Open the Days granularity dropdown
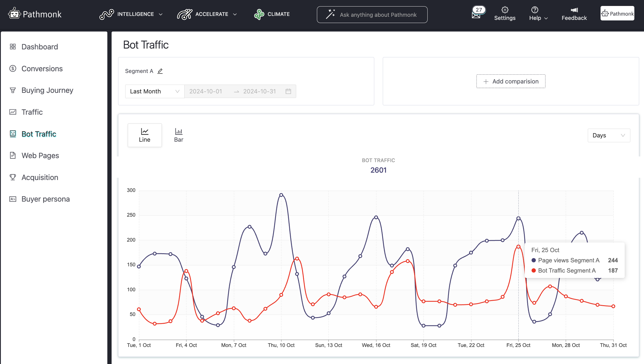Viewport: 644px width, 364px height. (609, 135)
